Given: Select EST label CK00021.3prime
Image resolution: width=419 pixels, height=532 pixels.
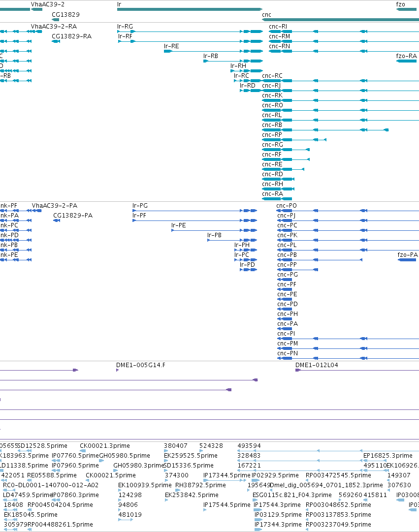Looking at the screenshot, I should click(104, 446).
